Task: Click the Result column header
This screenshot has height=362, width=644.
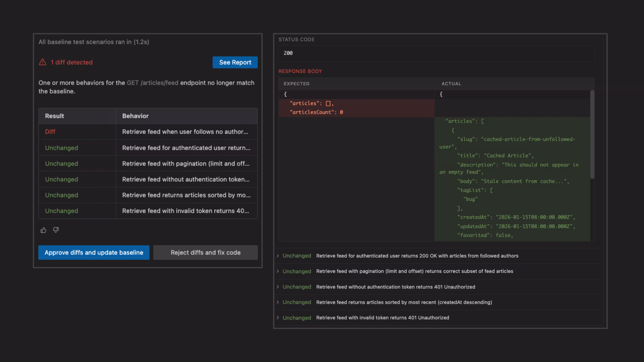Action: (x=55, y=116)
